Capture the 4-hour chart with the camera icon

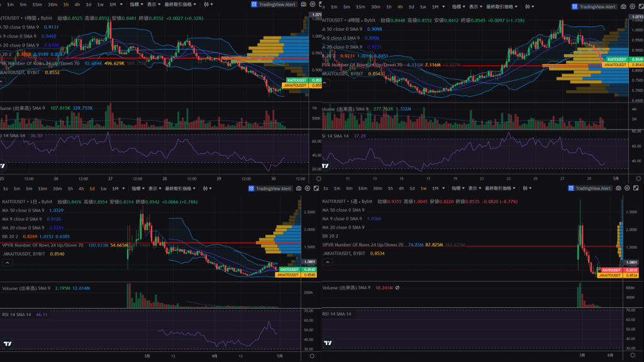[623, 6]
